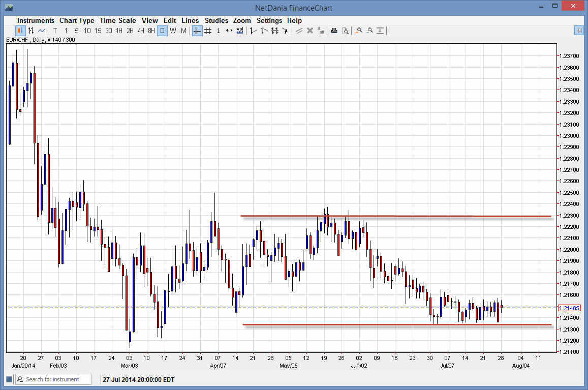Expand the Chart Type menu
588x390 pixels.
pos(77,20)
